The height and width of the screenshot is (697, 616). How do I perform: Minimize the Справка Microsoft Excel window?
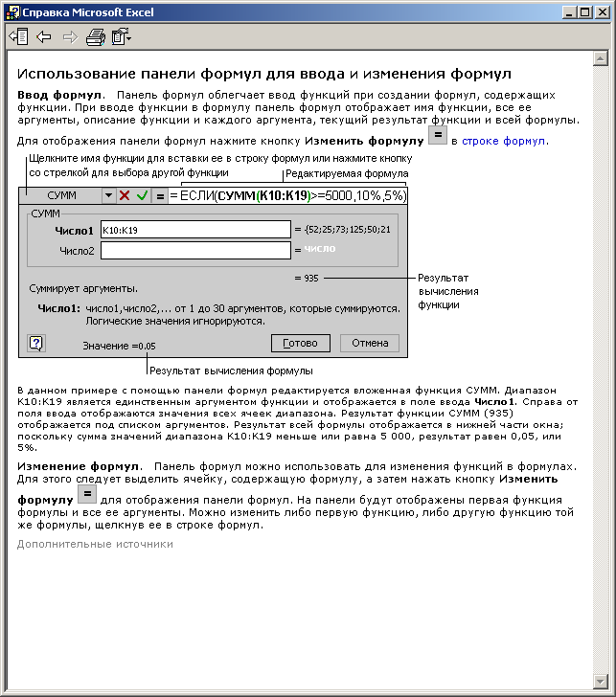[569, 12]
